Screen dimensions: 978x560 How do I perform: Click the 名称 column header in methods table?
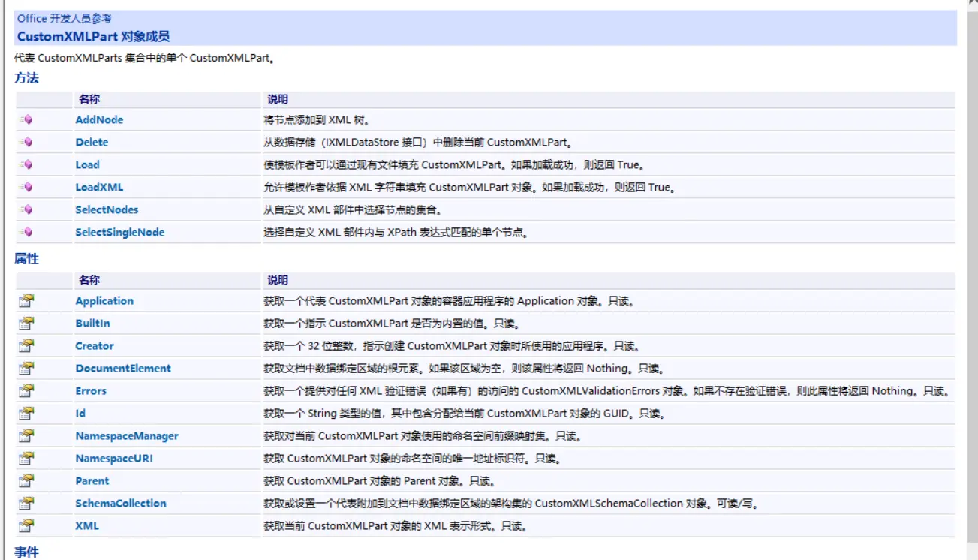[89, 99]
